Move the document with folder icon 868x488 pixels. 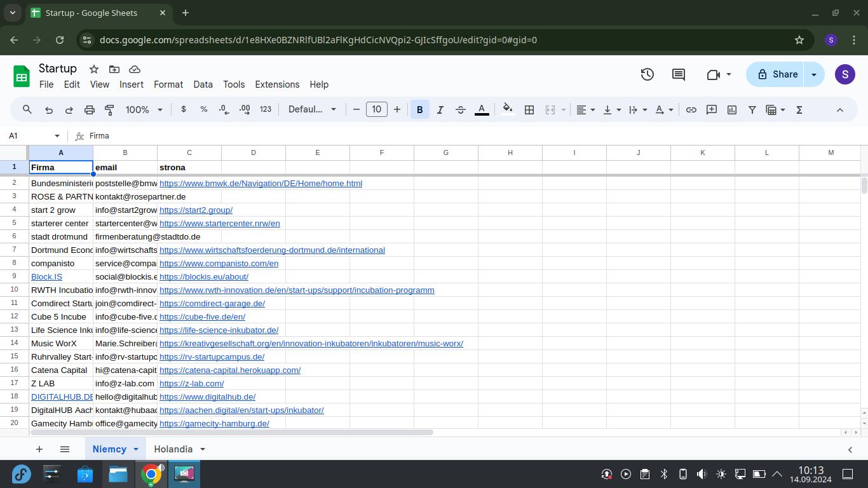point(114,69)
